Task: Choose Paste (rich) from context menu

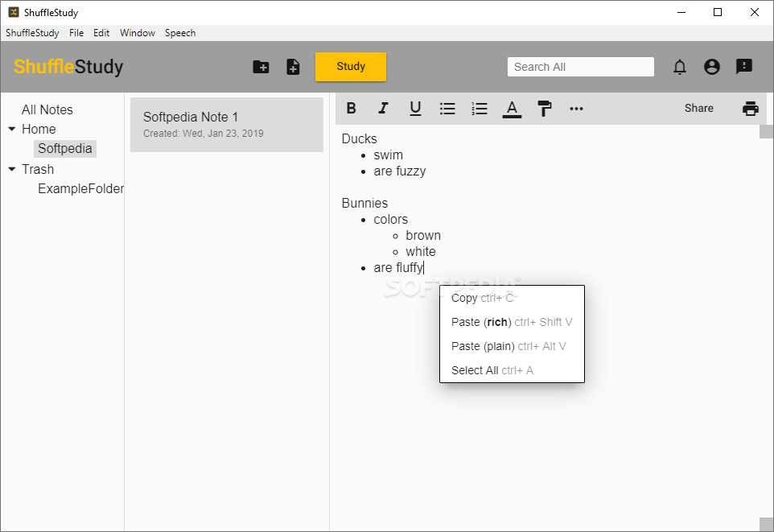Action: pos(512,322)
